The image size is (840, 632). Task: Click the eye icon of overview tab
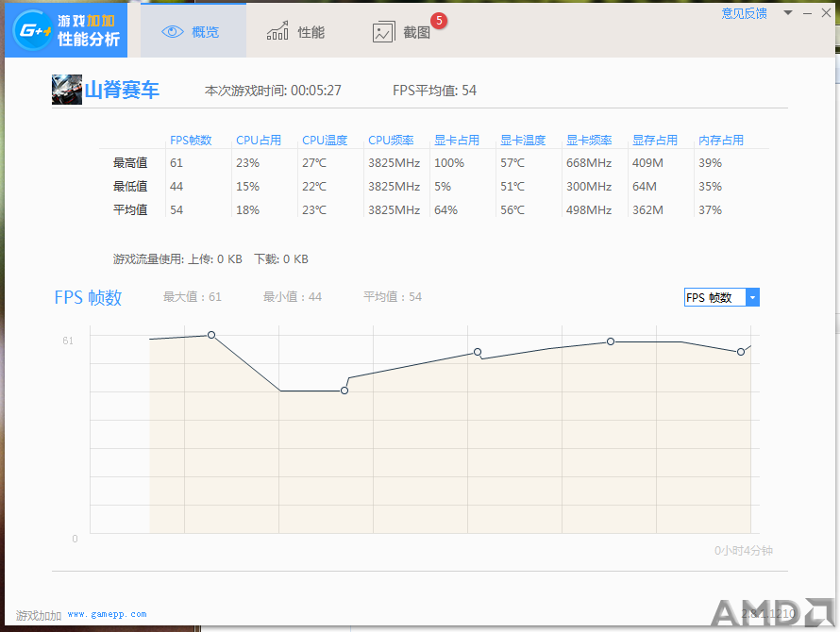[173, 32]
